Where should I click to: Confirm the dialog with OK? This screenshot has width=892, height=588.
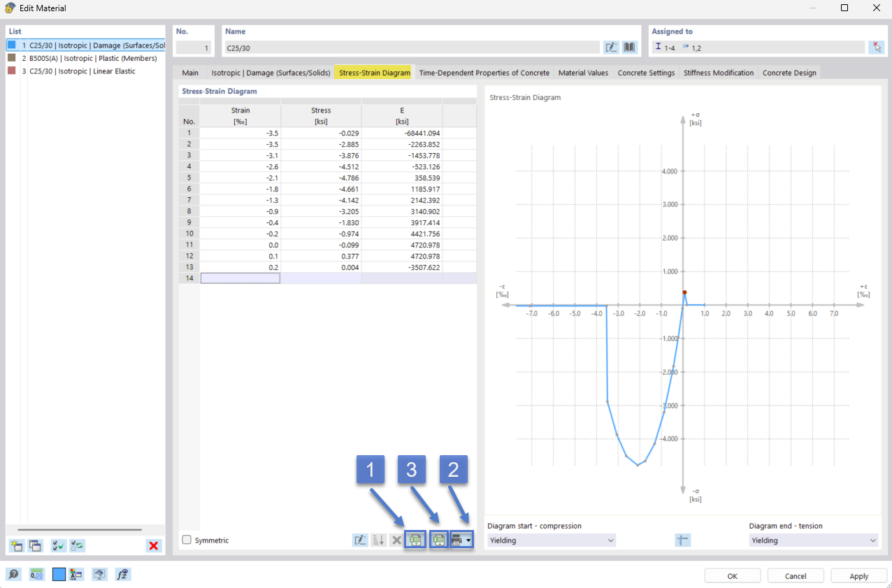coord(732,575)
